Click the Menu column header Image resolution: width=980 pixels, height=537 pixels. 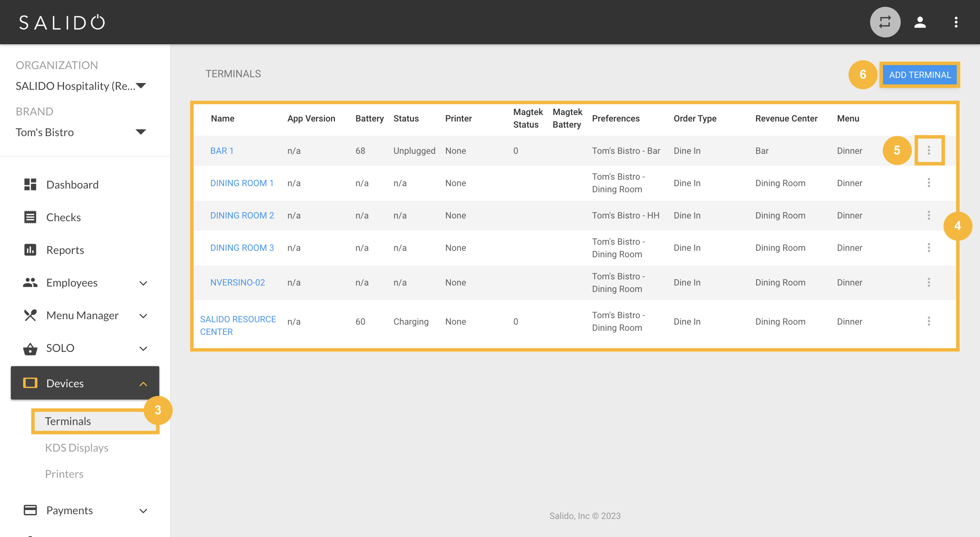point(848,118)
